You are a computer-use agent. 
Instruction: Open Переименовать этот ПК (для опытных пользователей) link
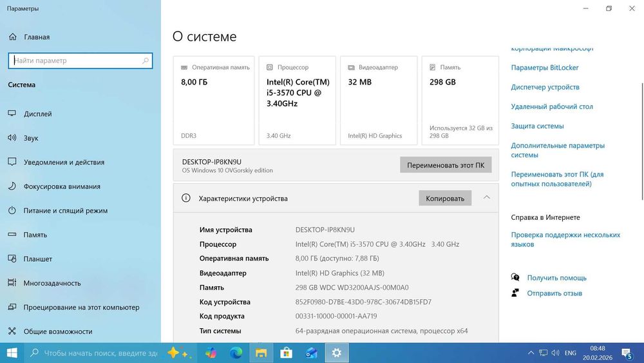tap(557, 179)
